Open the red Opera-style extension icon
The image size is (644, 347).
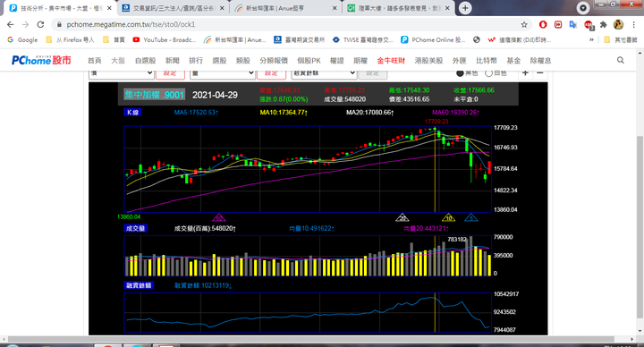coord(543,25)
